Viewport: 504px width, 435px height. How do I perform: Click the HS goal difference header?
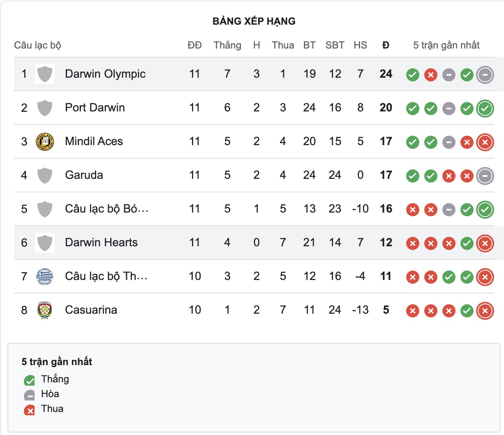(x=360, y=45)
